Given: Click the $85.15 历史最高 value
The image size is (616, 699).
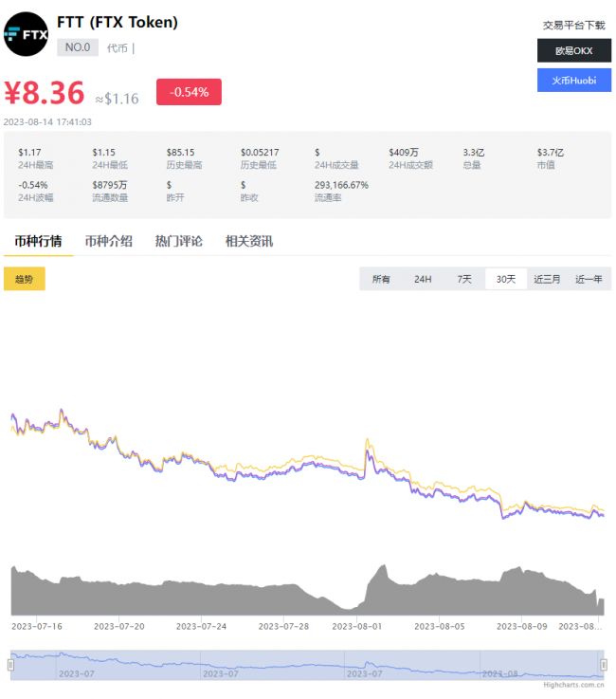Looking at the screenshot, I should tap(180, 153).
